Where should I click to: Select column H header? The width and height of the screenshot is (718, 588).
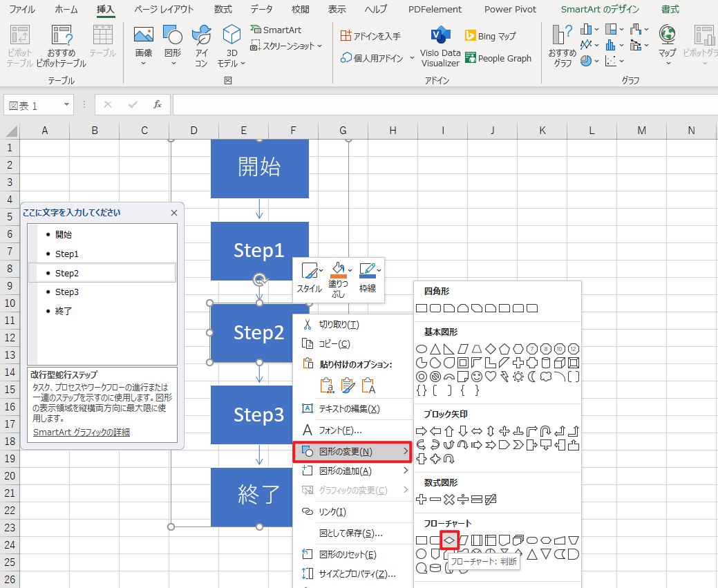(393, 131)
